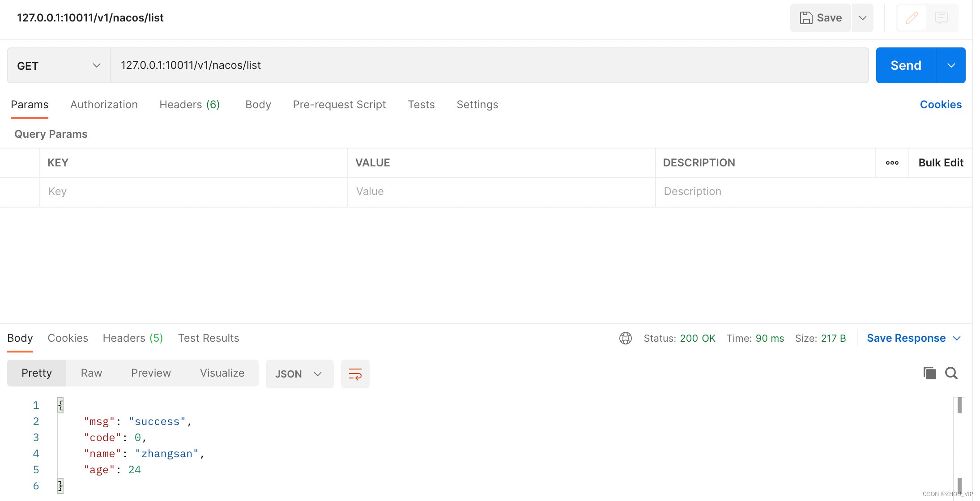Screen dimensions: 980x501
Task: Switch to Visualize response view
Action: click(x=222, y=373)
